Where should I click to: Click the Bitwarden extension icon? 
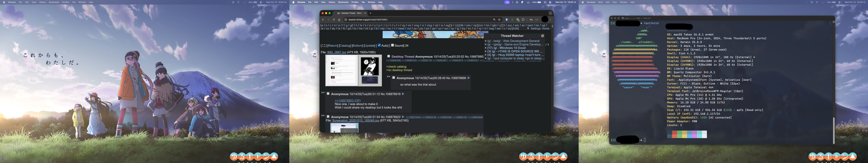click(506, 20)
